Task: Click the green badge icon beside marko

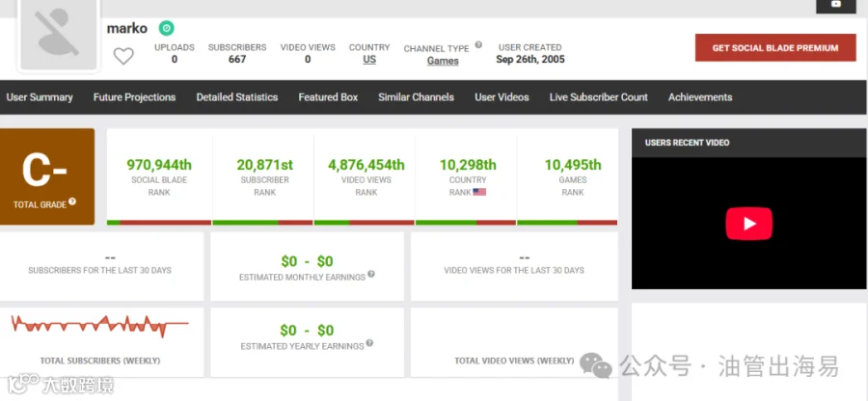Action: (x=166, y=28)
